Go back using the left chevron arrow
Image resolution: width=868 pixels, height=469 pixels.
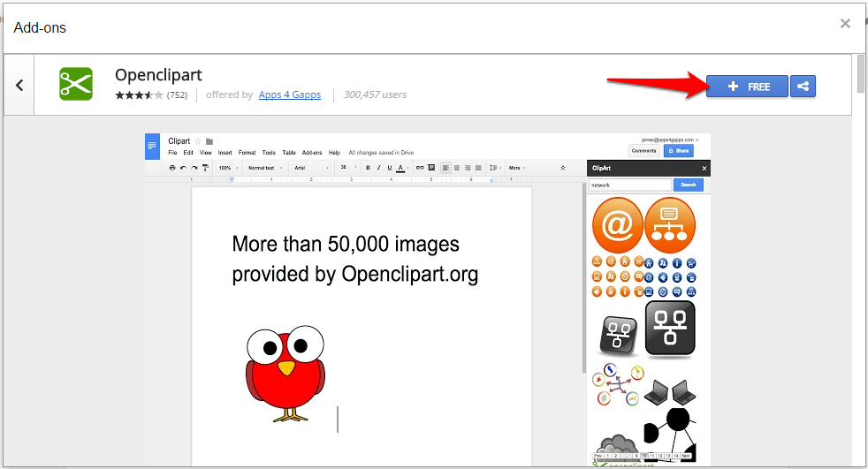pyautogui.click(x=19, y=85)
